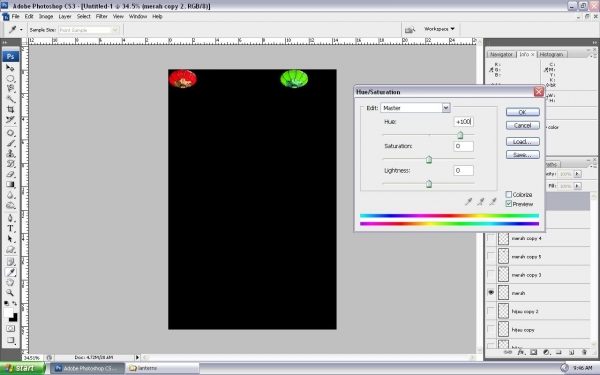Select the Path Selection tool

coord(10,239)
